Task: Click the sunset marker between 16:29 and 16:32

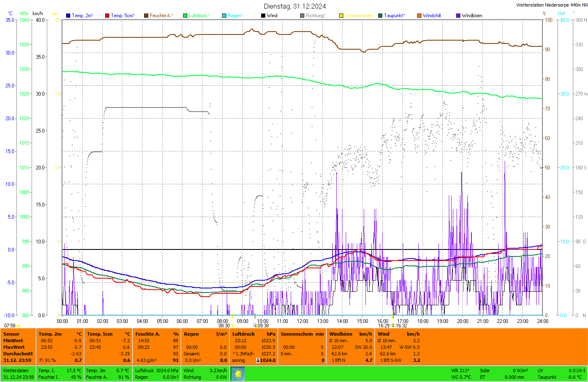Action: tap(393, 325)
